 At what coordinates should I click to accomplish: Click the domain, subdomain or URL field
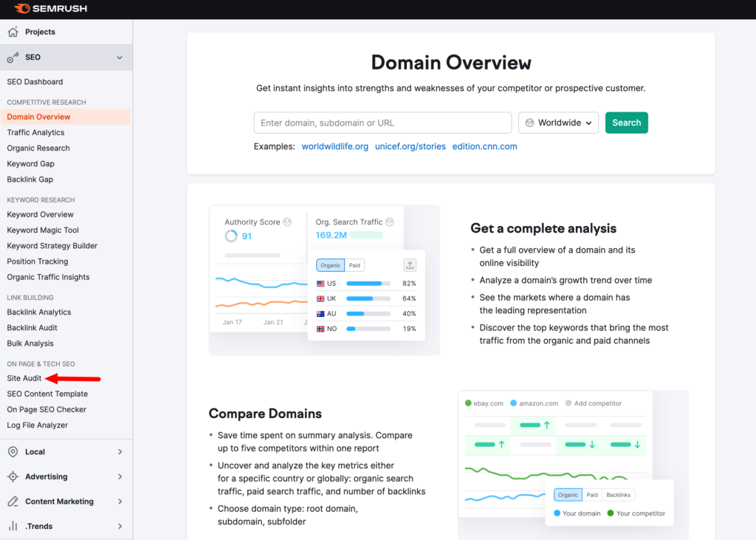click(x=382, y=123)
